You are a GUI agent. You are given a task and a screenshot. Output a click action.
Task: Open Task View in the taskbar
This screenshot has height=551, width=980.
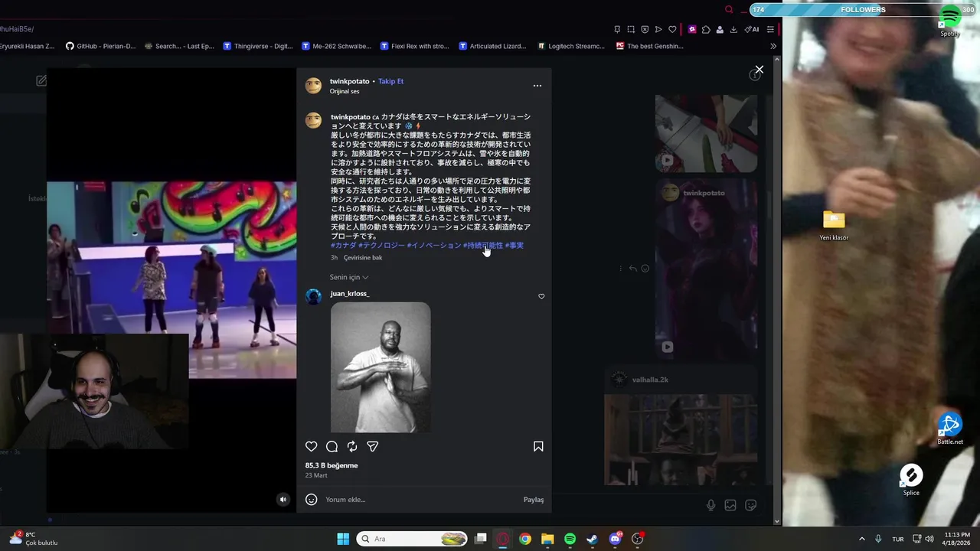click(x=480, y=539)
